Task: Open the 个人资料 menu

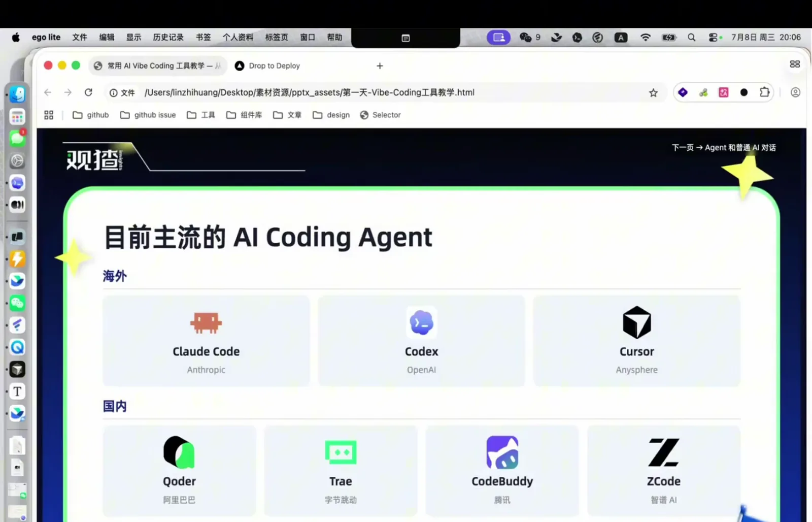Action: coord(238,37)
